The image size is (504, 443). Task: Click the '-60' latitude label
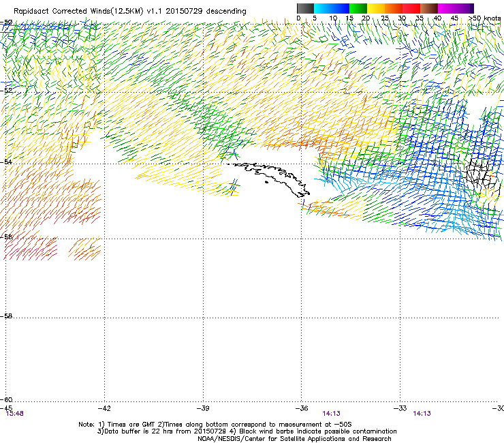pos(6,400)
